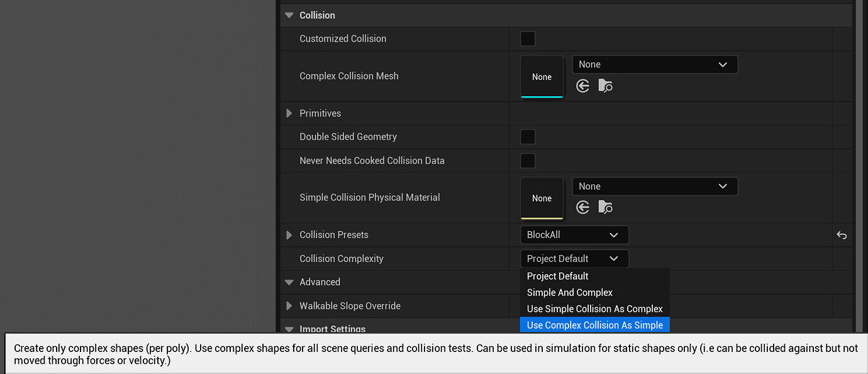Use selected asset for Simple Collision Physical Material
Image resolution: width=868 pixels, height=374 pixels.
(x=583, y=207)
